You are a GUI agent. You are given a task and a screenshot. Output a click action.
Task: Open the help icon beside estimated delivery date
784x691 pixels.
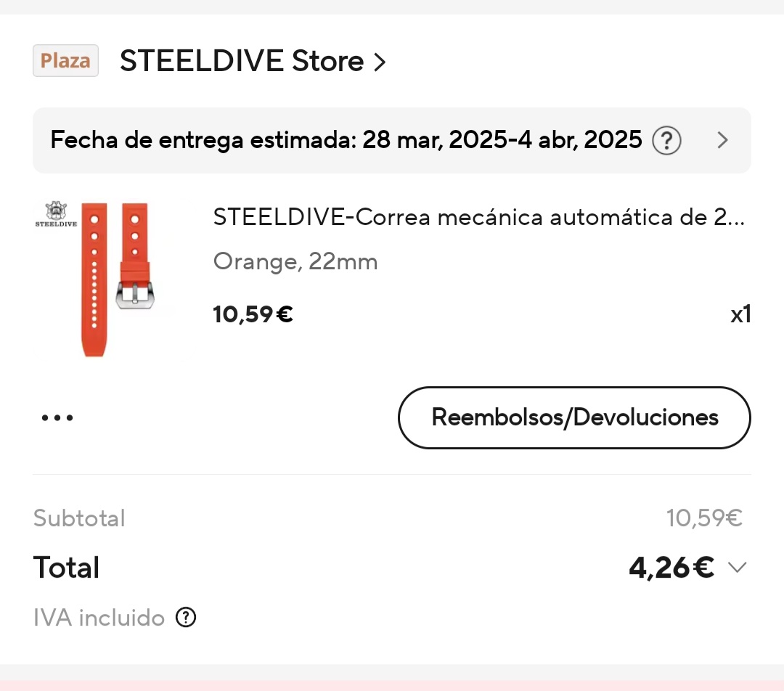666,140
